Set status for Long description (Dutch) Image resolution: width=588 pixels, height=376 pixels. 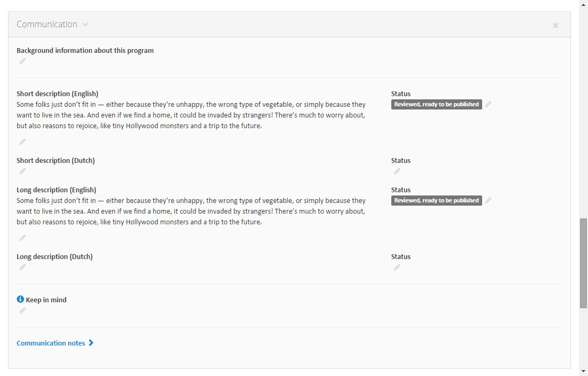pos(397,267)
